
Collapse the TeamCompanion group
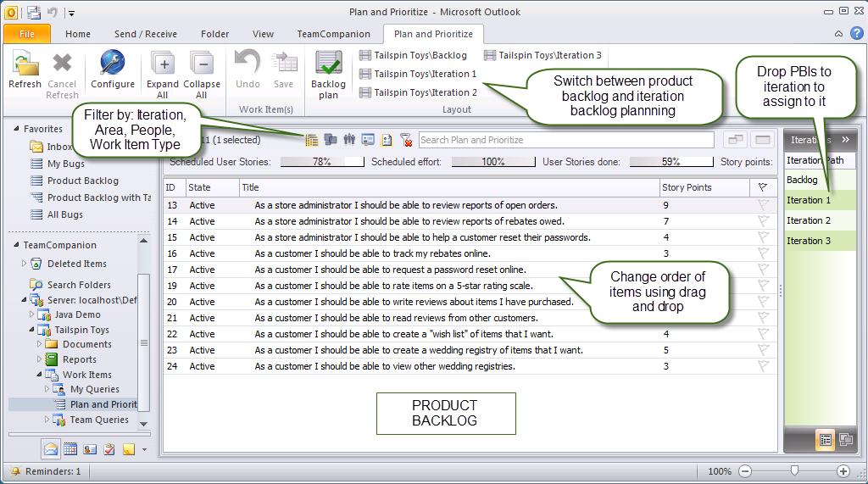(x=16, y=245)
